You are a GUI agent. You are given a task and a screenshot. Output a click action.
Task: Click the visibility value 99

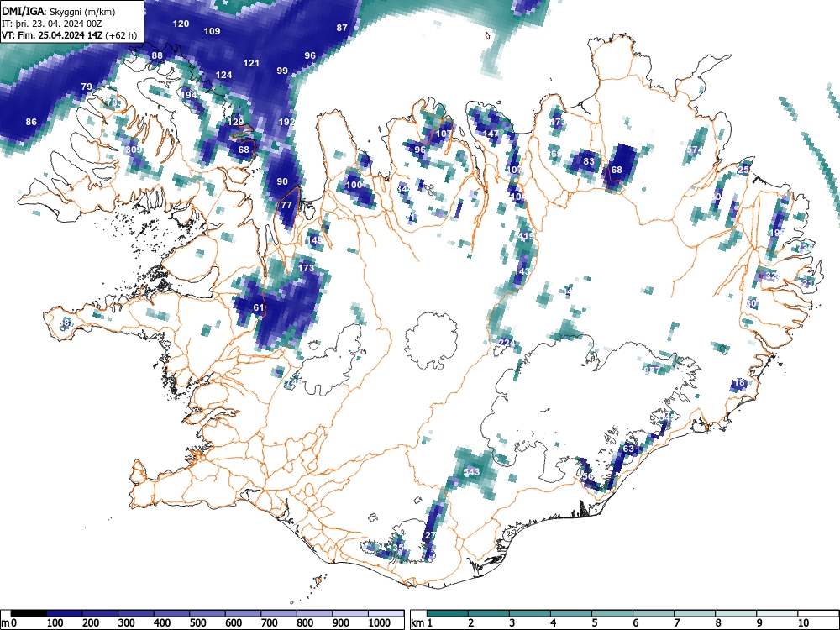coord(282,71)
